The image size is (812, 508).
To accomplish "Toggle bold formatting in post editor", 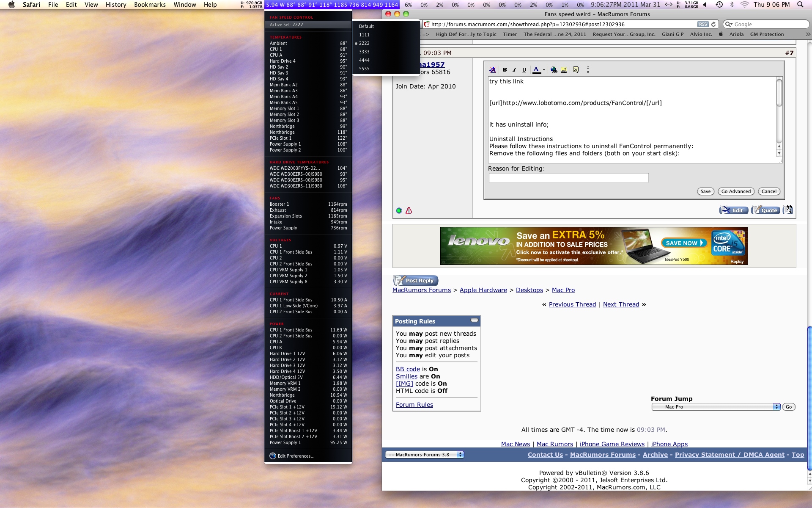I will click(x=505, y=70).
